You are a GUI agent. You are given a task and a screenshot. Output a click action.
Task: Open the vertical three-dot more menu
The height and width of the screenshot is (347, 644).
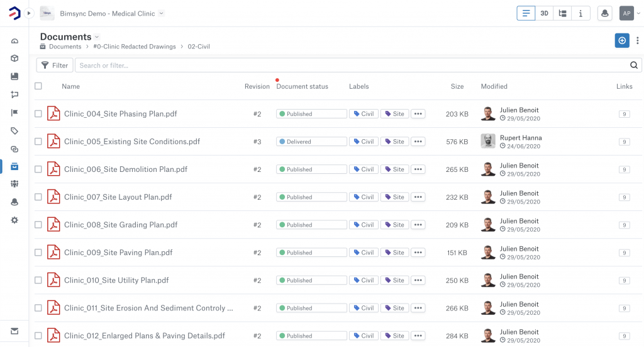[x=638, y=40]
